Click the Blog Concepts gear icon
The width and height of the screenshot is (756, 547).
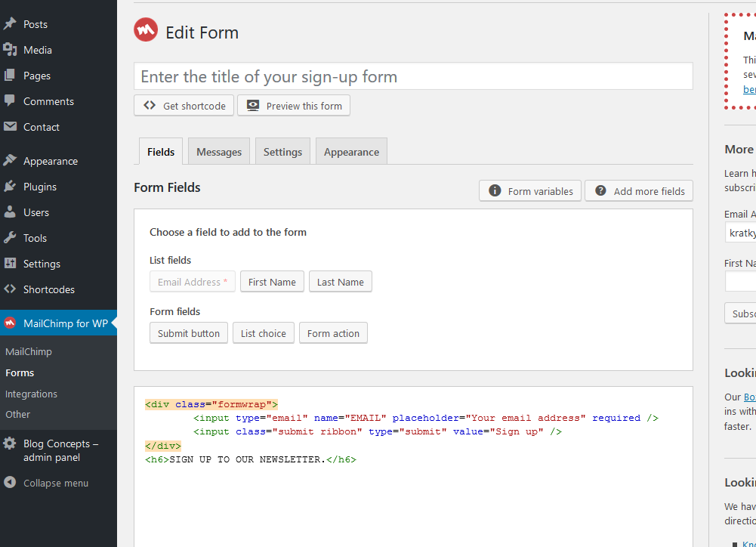(x=10, y=444)
